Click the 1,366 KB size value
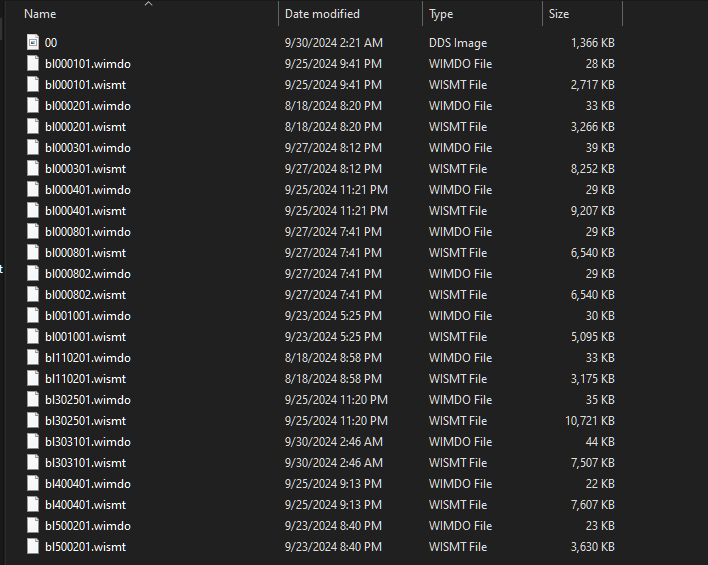 pyautogui.click(x=592, y=43)
